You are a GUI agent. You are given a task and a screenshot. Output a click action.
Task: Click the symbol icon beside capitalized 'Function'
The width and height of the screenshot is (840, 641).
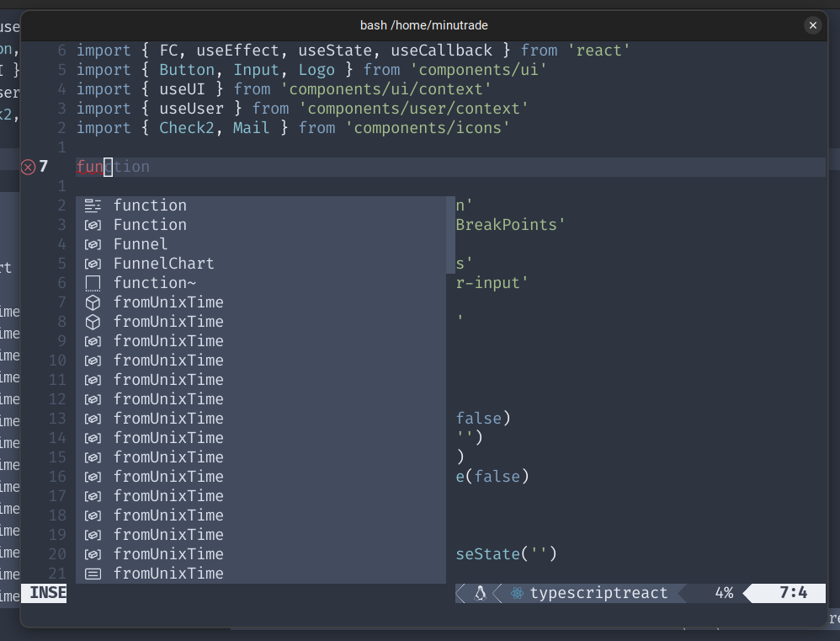pyautogui.click(x=93, y=225)
